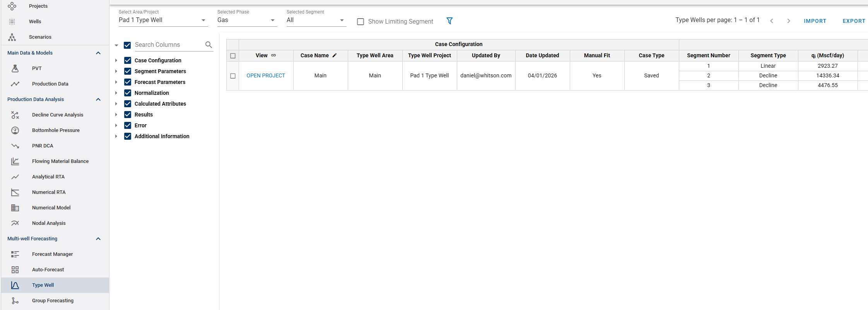Go to the Numerical Model page
868x310 pixels.
pos(51,208)
